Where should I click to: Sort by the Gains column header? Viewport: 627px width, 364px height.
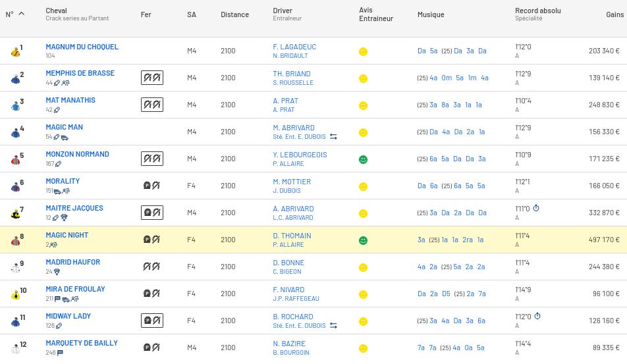coord(614,14)
